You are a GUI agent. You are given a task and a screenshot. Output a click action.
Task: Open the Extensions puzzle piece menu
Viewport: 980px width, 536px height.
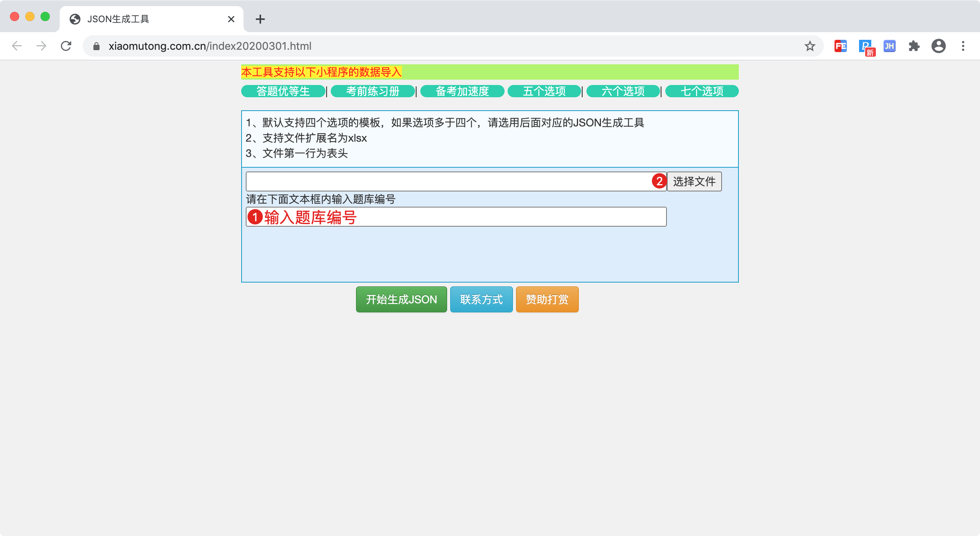pos(914,46)
